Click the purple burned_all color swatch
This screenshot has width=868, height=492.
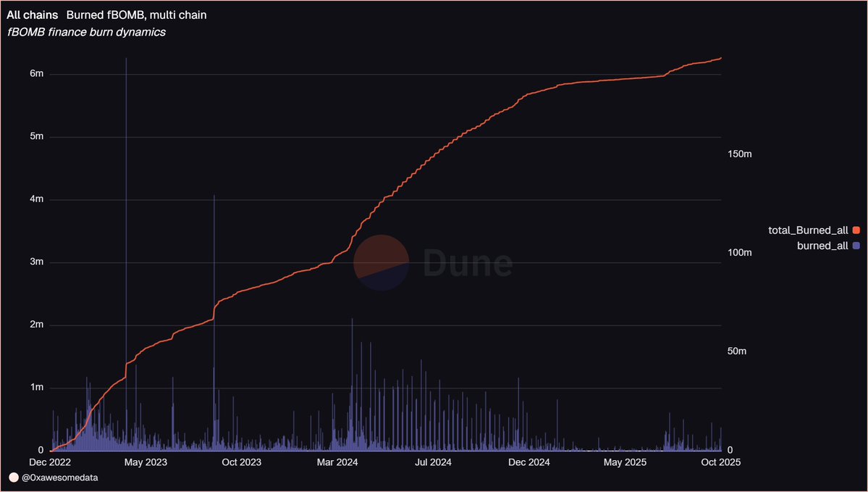(x=856, y=246)
